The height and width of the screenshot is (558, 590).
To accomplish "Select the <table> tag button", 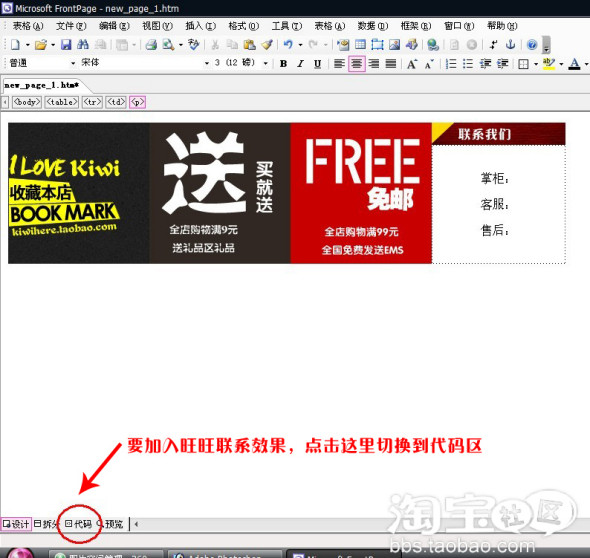I will [62, 102].
